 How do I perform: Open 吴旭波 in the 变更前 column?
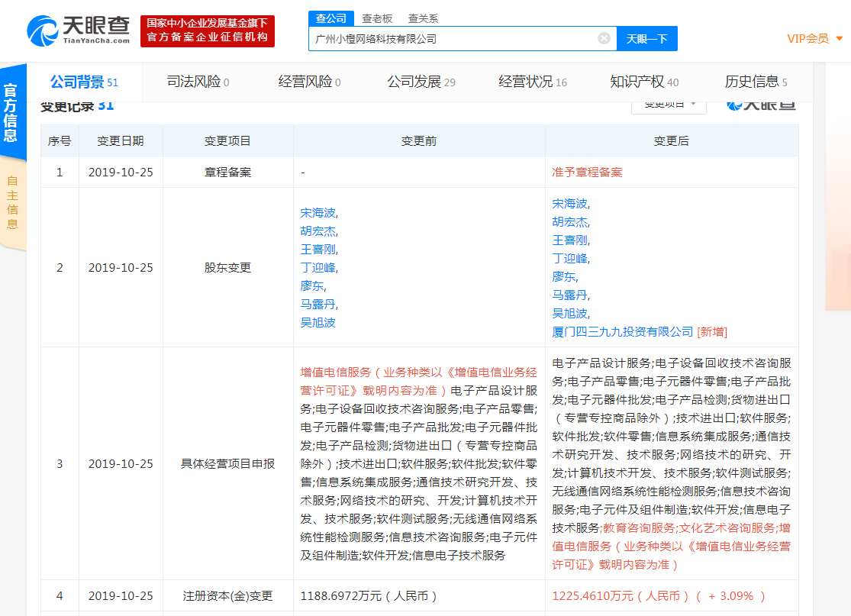coord(318,322)
